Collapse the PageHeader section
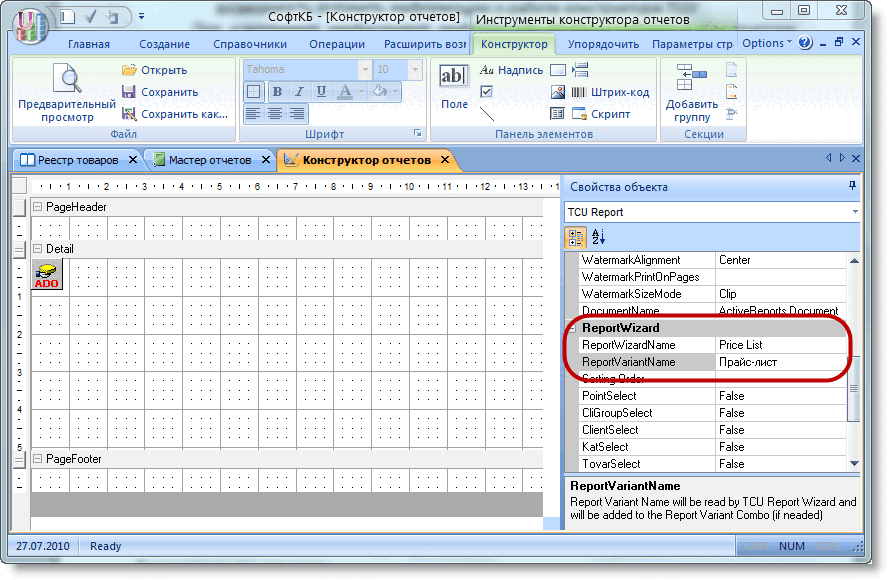 coord(37,207)
